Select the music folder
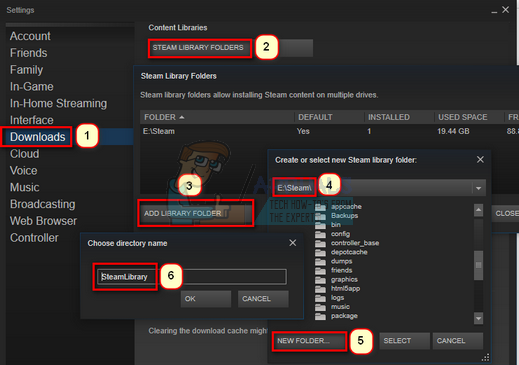Screen dimensions: 519x365 (x=340, y=306)
